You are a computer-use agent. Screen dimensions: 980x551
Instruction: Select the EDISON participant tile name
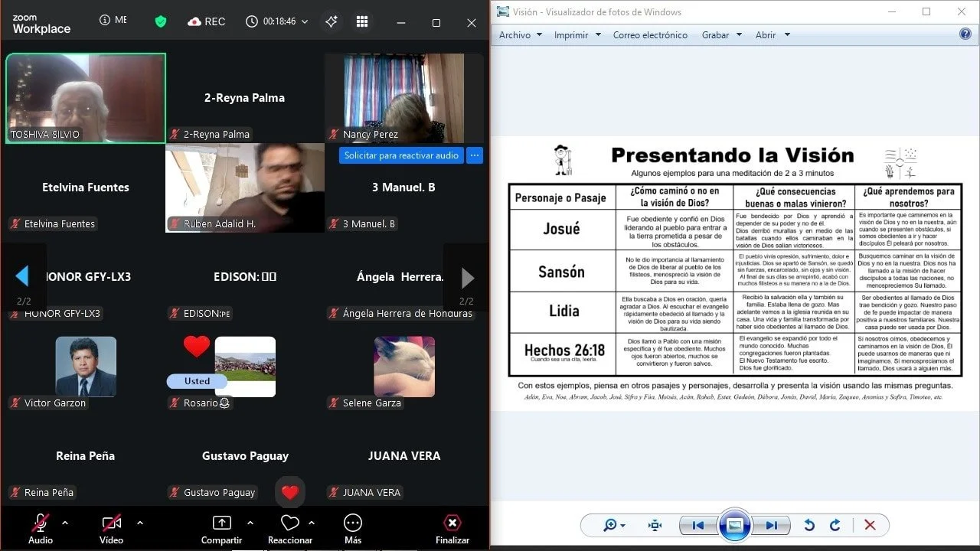(x=245, y=277)
